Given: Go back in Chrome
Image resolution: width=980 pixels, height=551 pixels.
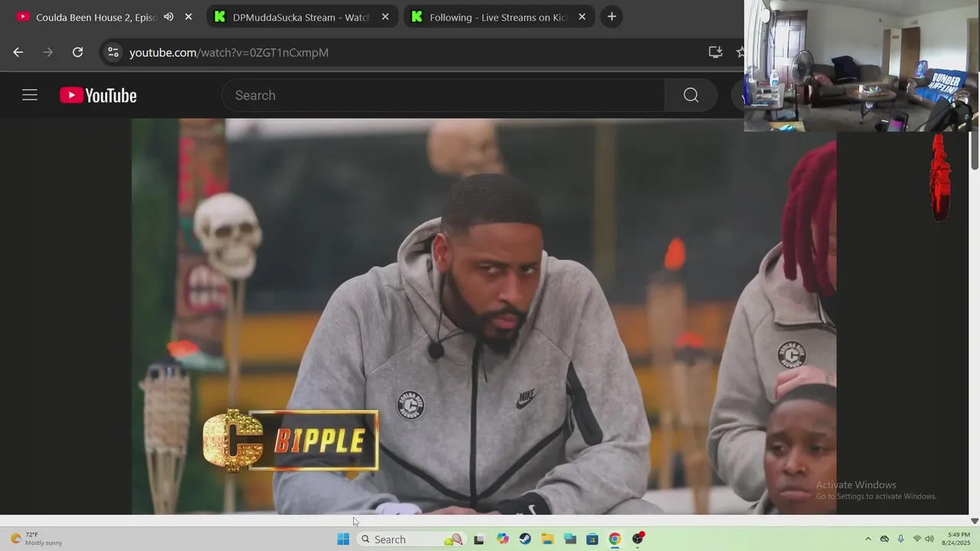Looking at the screenshot, I should pyautogui.click(x=18, y=52).
